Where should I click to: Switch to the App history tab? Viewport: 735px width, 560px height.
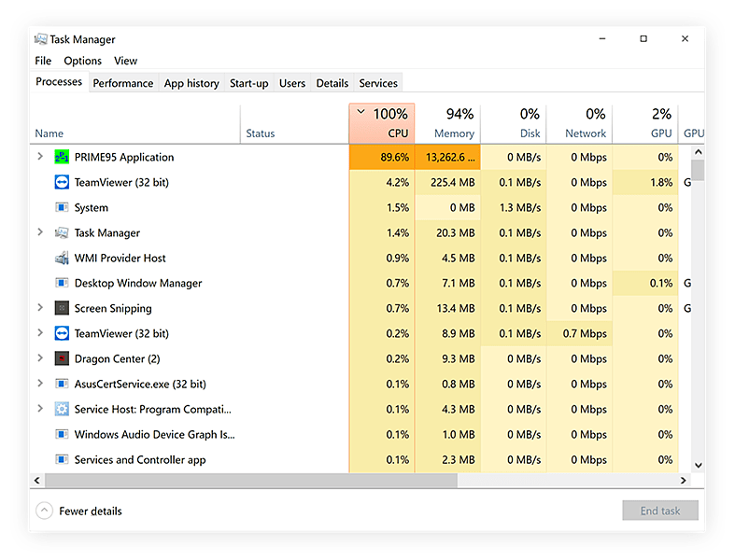coord(191,83)
